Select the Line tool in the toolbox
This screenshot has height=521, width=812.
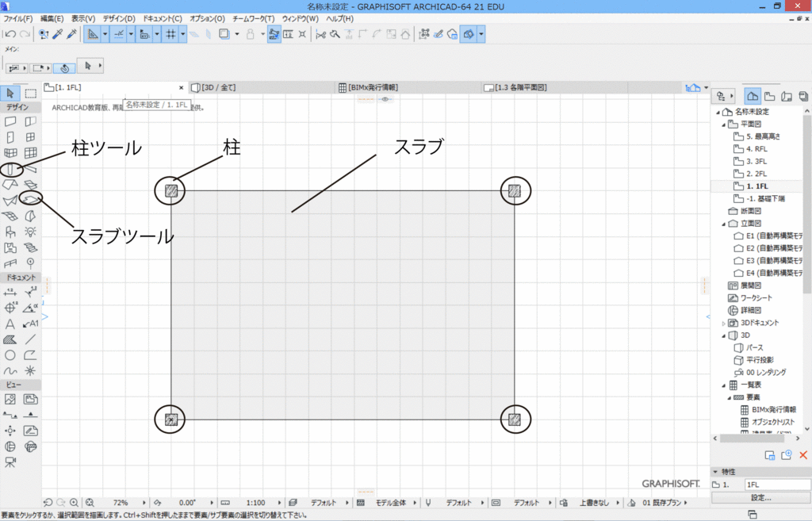click(31, 339)
